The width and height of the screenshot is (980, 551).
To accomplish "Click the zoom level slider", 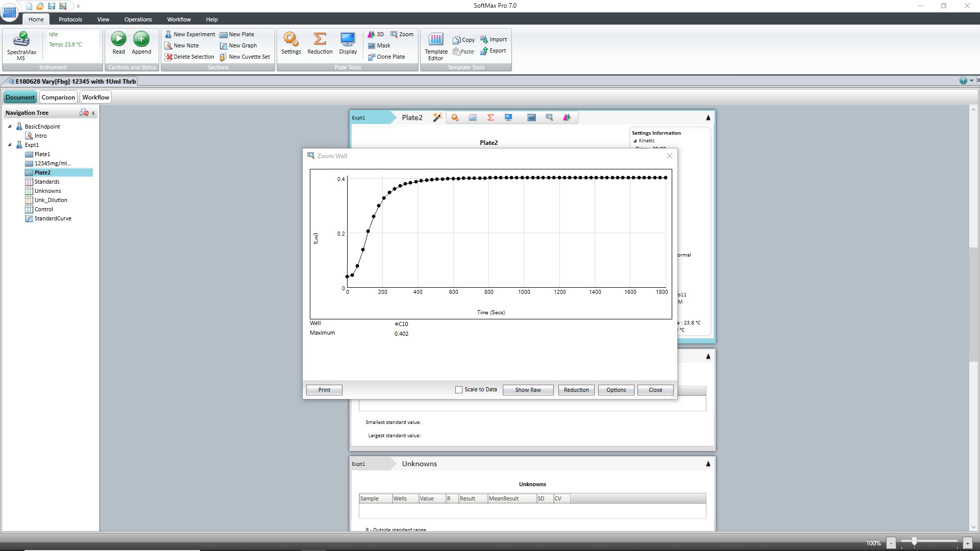I will [914, 542].
